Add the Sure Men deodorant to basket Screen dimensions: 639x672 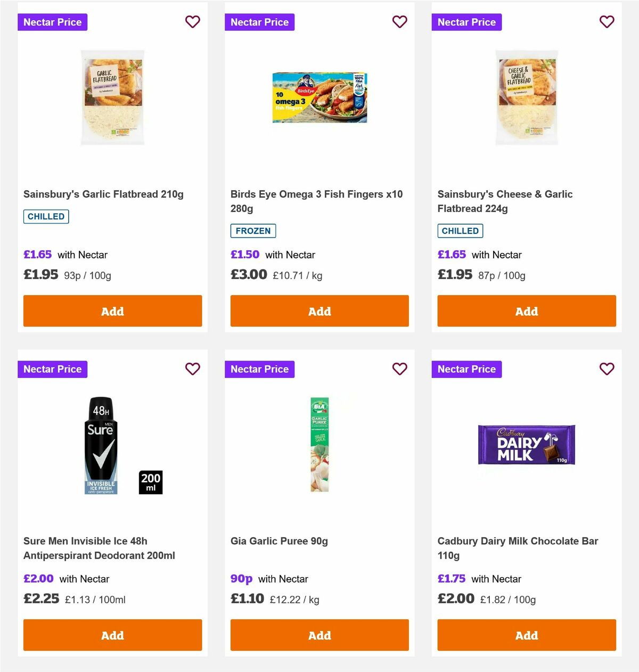point(112,635)
